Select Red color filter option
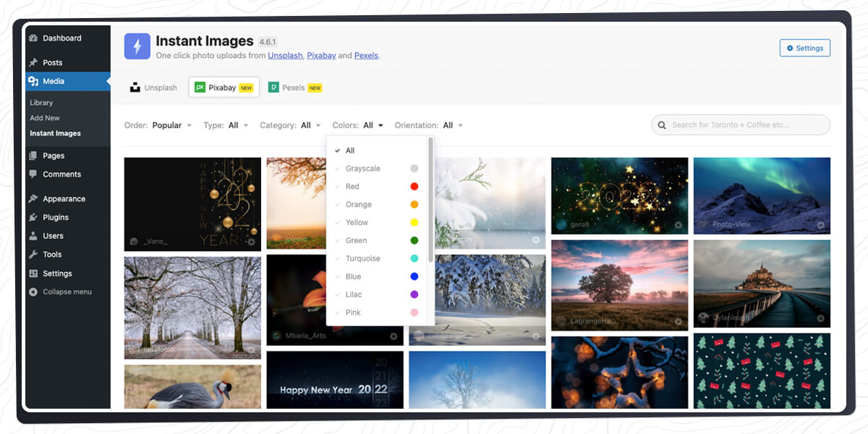 [x=377, y=187]
